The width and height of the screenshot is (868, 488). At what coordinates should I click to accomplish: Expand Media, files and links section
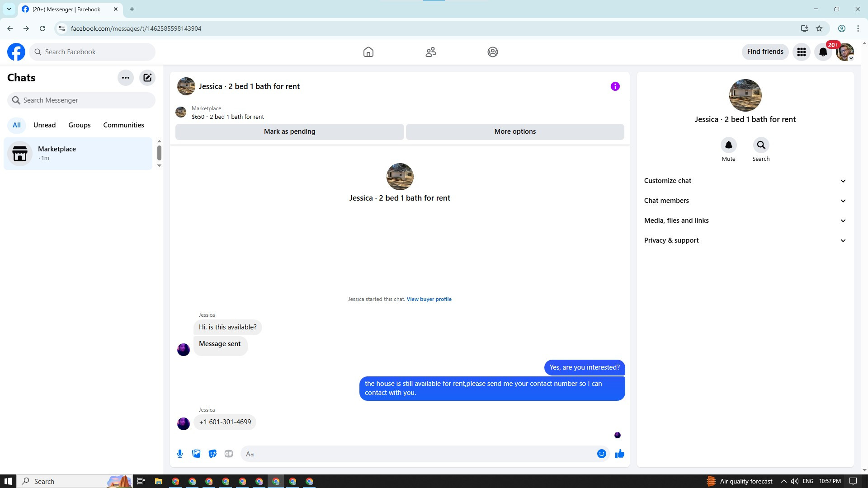pos(745,221)
